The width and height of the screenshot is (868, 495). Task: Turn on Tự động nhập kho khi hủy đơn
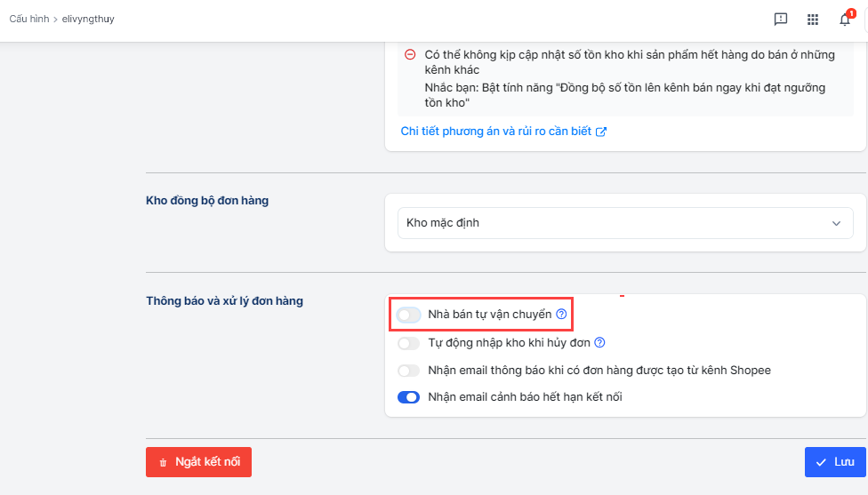point(409,343)
